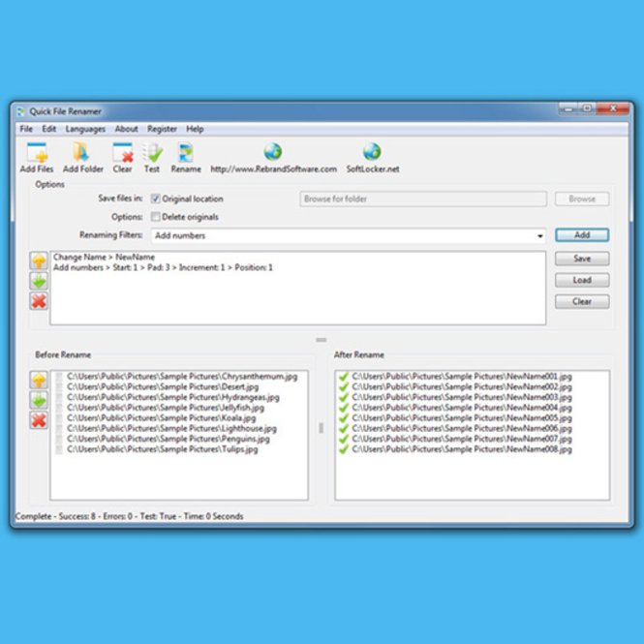The height and width of the screenshot is (644, 644).
Task: Click the Browse for folder field
Action: [423, 199]
